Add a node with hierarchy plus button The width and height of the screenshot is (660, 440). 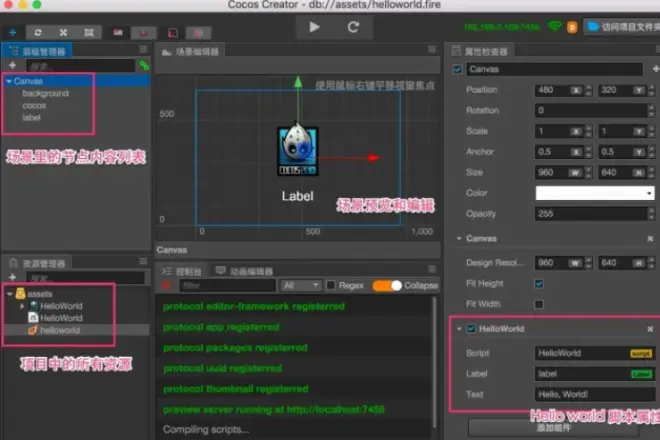[x=12, y=65]
